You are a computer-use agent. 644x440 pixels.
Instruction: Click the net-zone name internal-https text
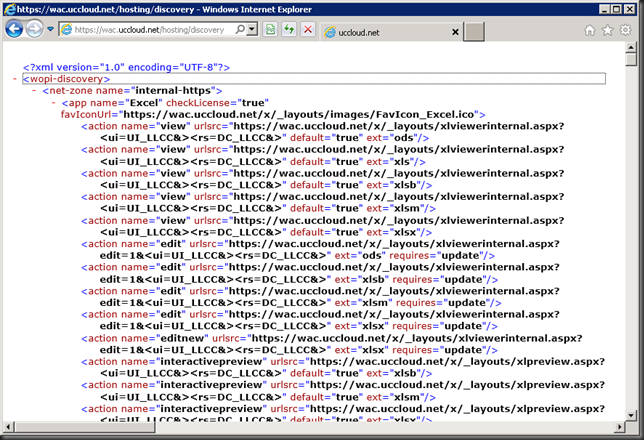(132, 90)
